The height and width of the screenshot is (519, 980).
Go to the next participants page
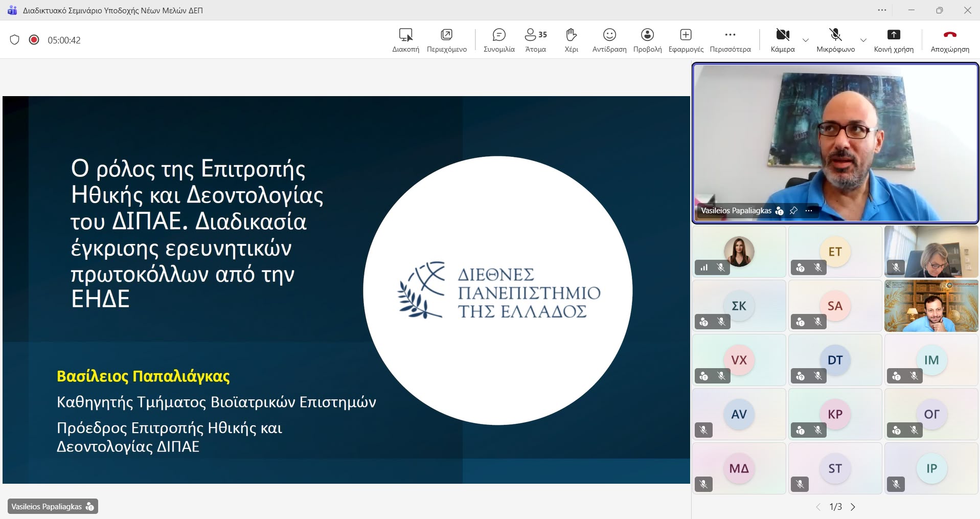point(853,507)
